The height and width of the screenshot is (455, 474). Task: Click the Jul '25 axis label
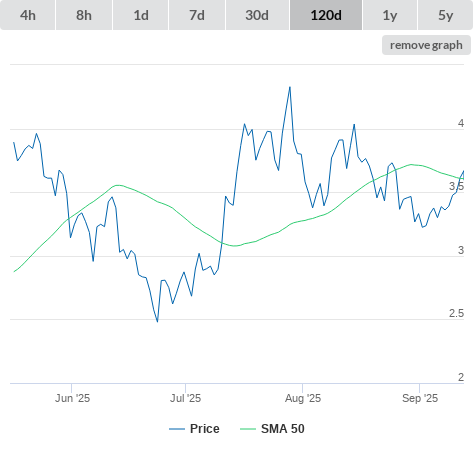[186, 398]
